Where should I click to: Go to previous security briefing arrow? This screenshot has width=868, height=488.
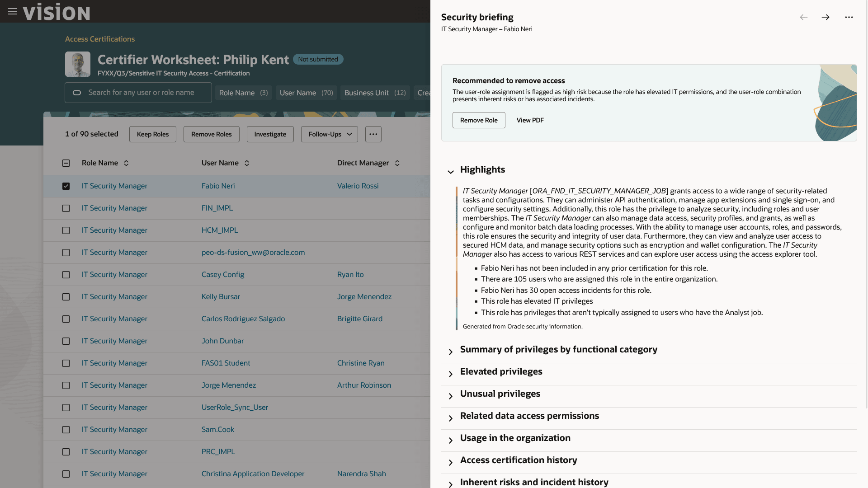click(803, 17)
